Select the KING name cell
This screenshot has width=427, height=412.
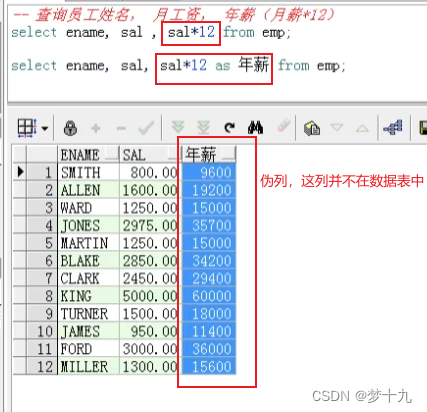[x=88, y=296]
